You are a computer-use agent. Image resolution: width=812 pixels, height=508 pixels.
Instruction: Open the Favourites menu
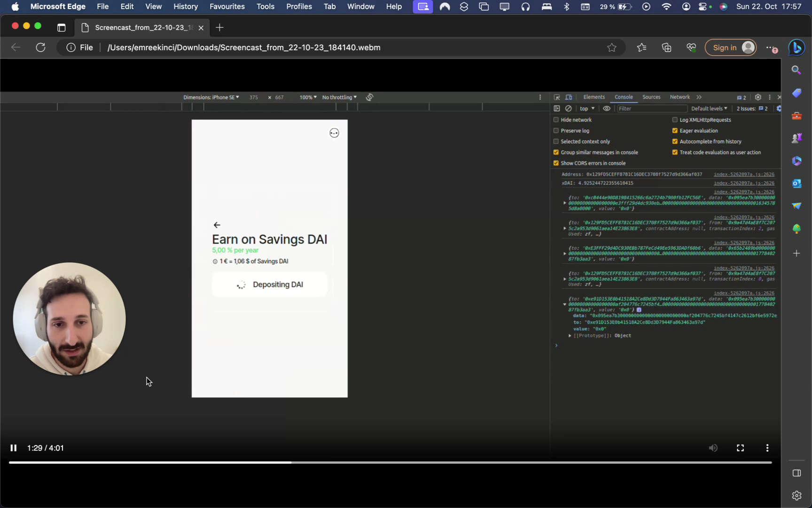coord(227,7)
